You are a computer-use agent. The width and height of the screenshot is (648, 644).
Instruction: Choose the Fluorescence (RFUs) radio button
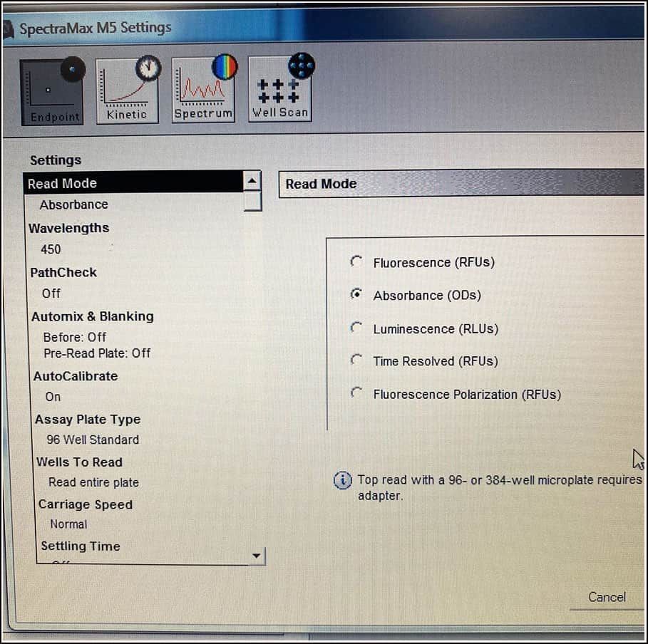coord(356,261)
